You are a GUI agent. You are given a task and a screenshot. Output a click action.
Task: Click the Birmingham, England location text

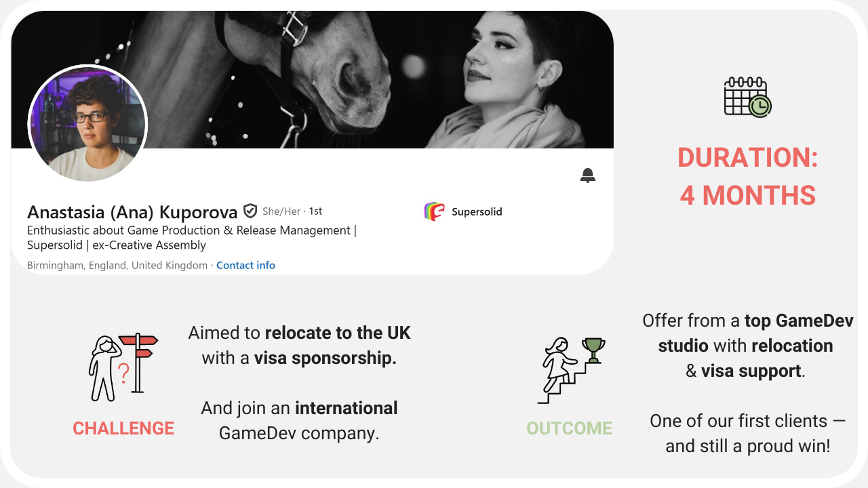[117, 265]
